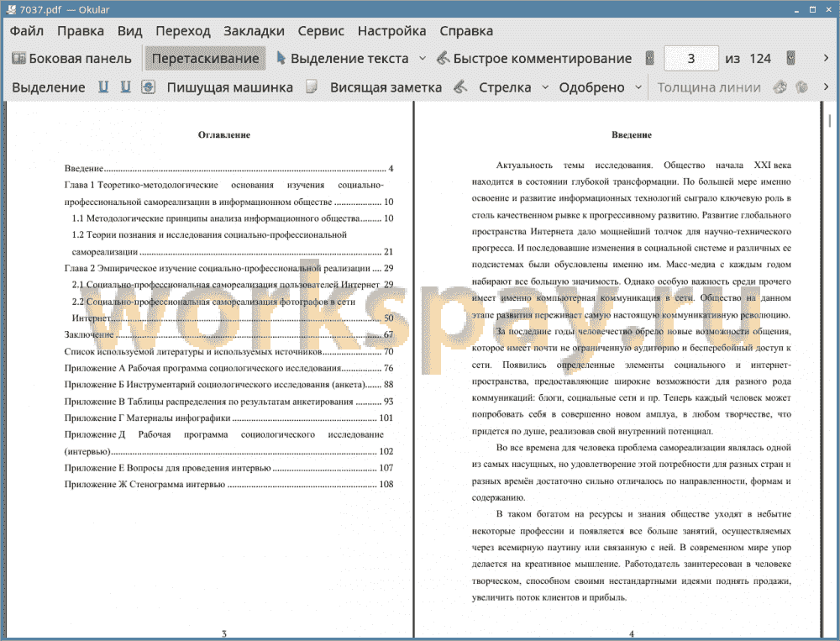Open the Справка menu

click(x=466, y=31)
